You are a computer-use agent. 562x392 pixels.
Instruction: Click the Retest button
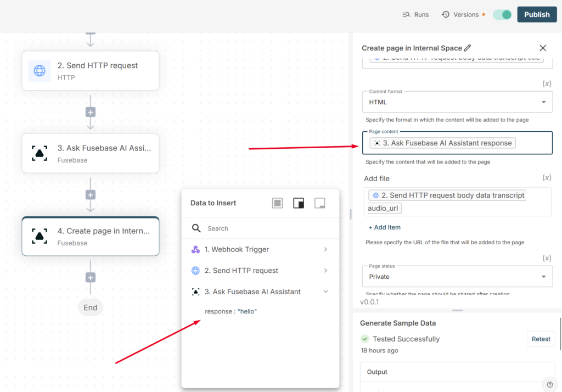[x=541, y=339]
